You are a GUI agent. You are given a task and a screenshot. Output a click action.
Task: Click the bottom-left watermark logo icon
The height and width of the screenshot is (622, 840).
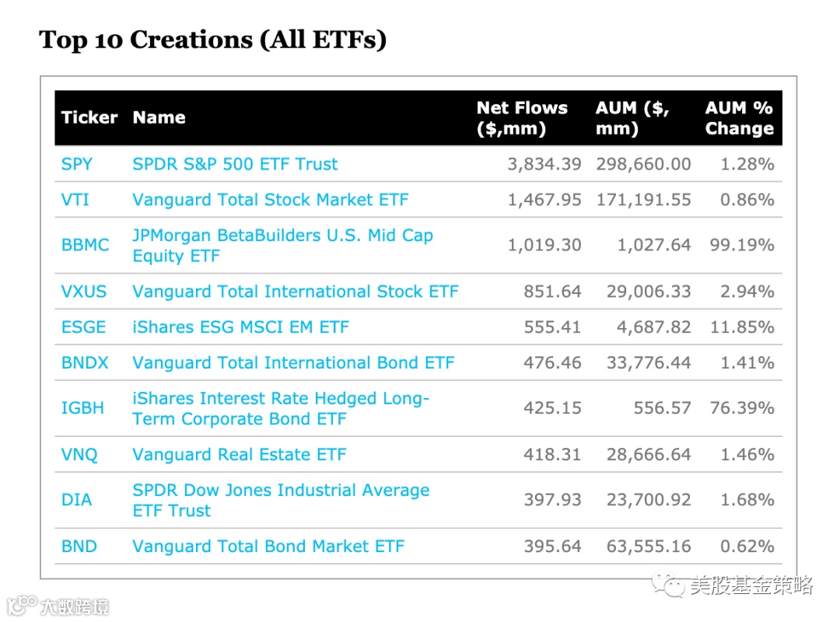point(22,605)
